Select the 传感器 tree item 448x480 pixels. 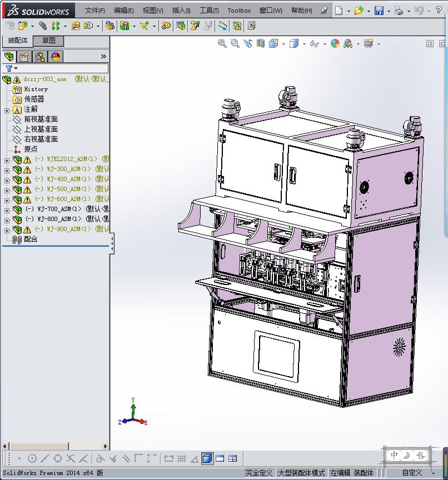click(x=34, y=99)
